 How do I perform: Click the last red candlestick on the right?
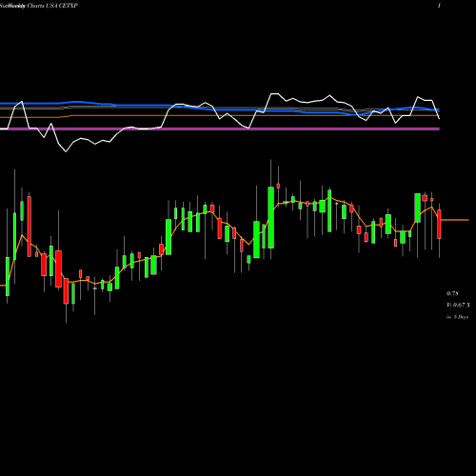439,224
